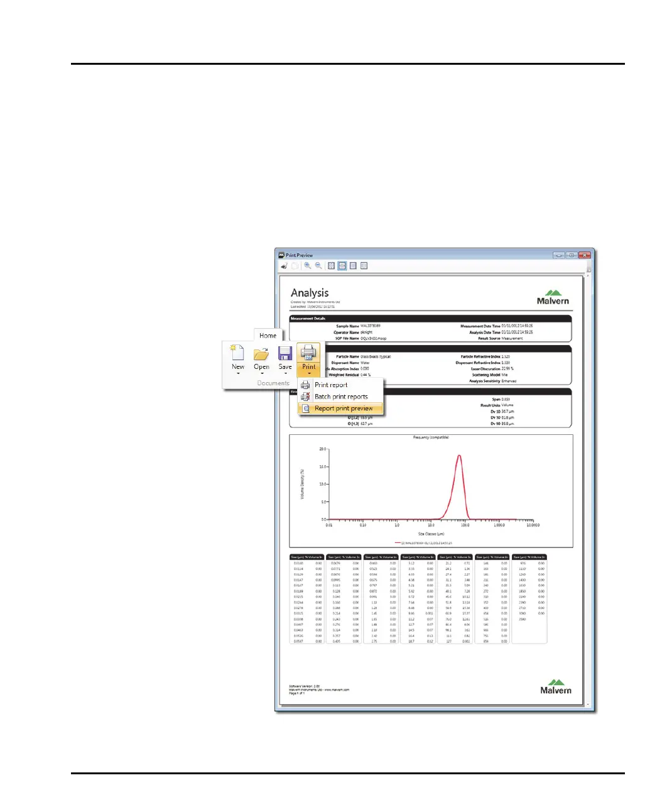Click the Print Preview window title icon
The height and width of the screenshot is (812, 667).
point(281,255)
